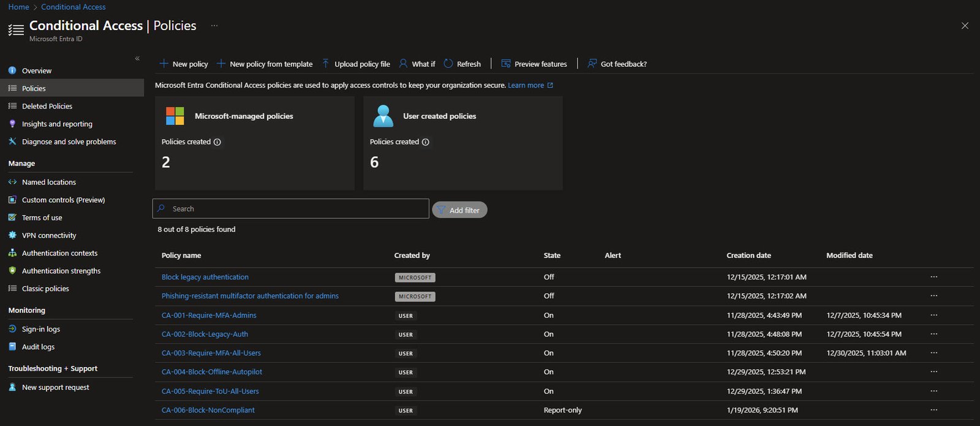
Task: Collapse the left navigation sidebar
Action: pyautogui.click(x=137, y=59)
